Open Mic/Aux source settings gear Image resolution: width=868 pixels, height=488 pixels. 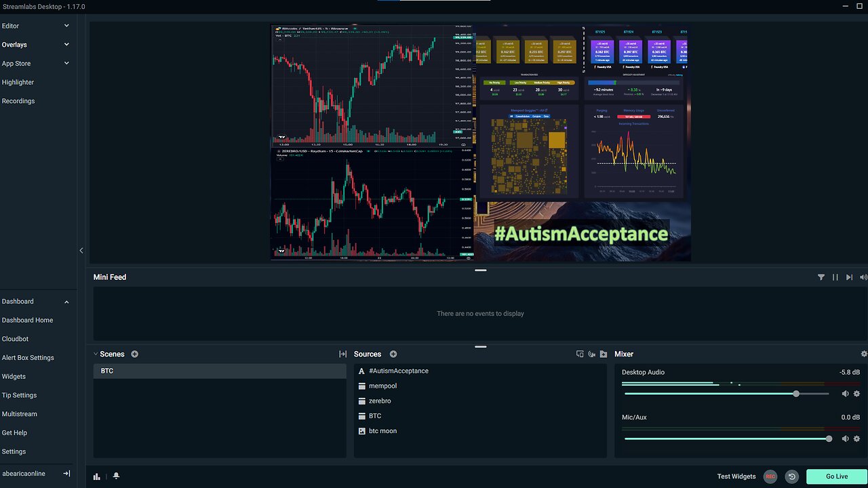tap(856, 439)
